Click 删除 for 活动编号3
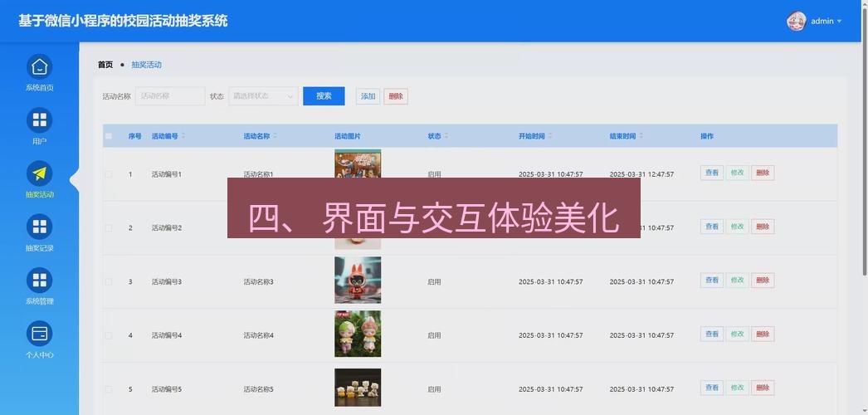Image resolution: width=868 pixels, height=415 pixels. pos(763,280)
